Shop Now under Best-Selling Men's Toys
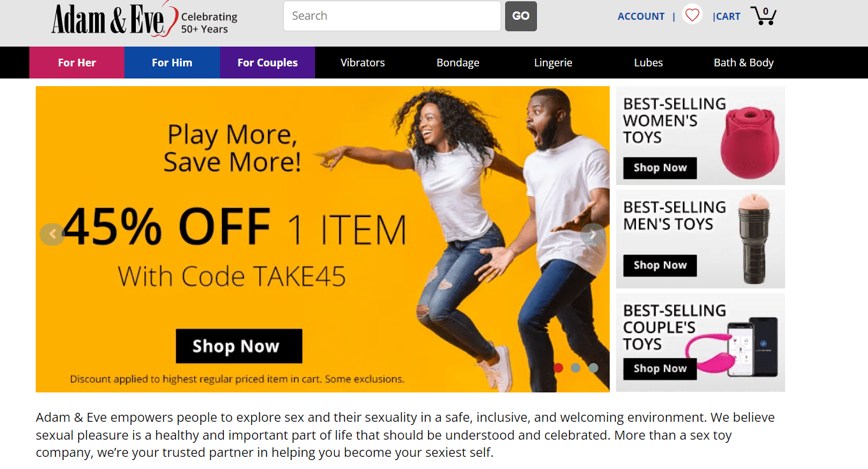868x469 pixels. click(x=660, y=265)
